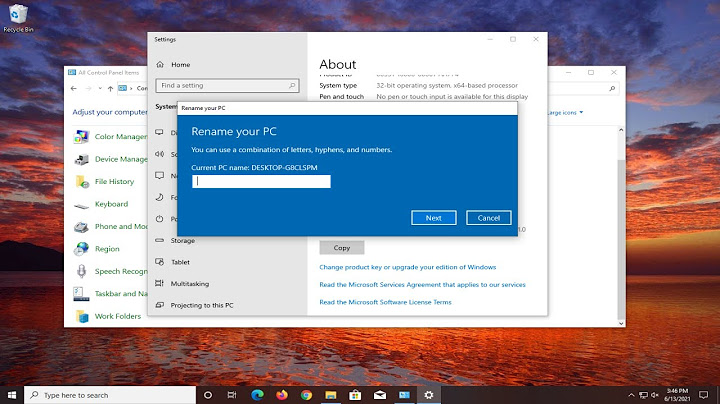Open Taskbar and Navigation in Control Panel
Image resolution: width=720 pixels, height=404 pixels.
tap(121, 294)
